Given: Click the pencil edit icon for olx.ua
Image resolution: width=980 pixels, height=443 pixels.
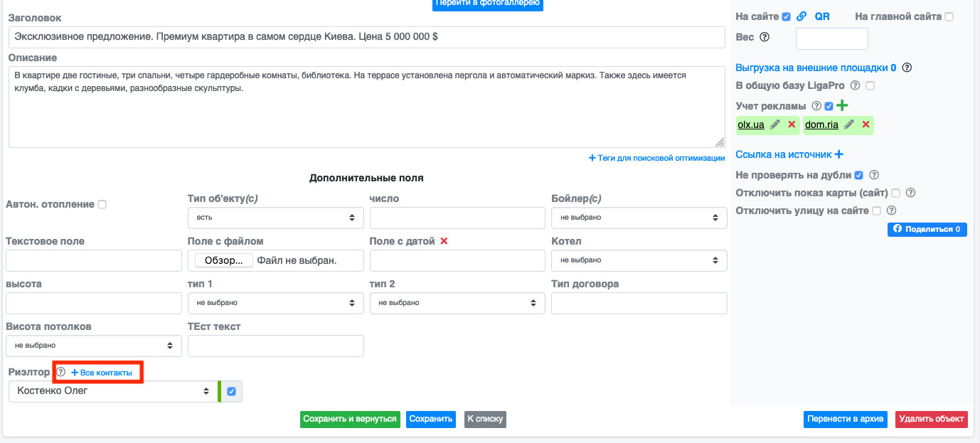Looking at the screenshot, I should [x=775, y=125].
